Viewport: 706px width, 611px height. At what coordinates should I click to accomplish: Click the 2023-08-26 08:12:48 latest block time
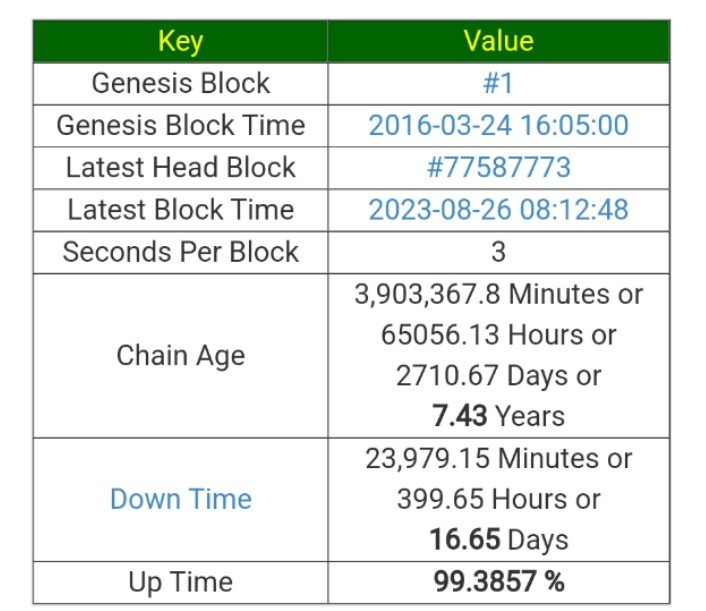point(498,210)
